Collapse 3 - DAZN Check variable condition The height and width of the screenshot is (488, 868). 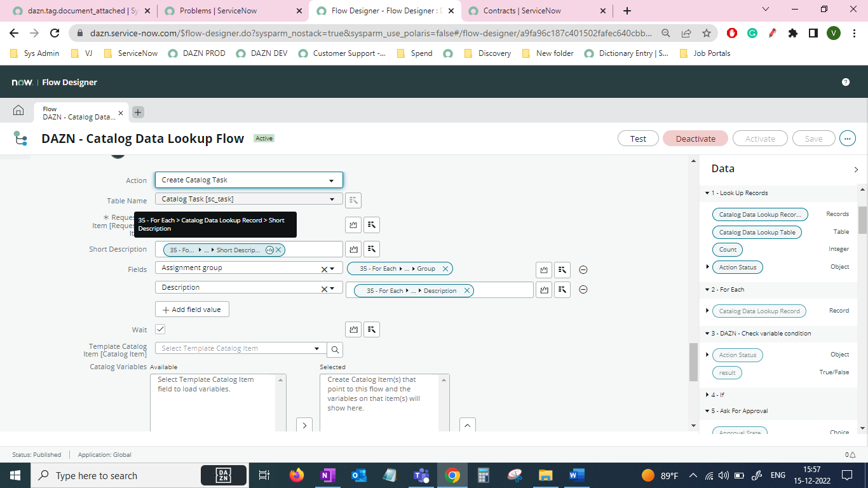707,334
